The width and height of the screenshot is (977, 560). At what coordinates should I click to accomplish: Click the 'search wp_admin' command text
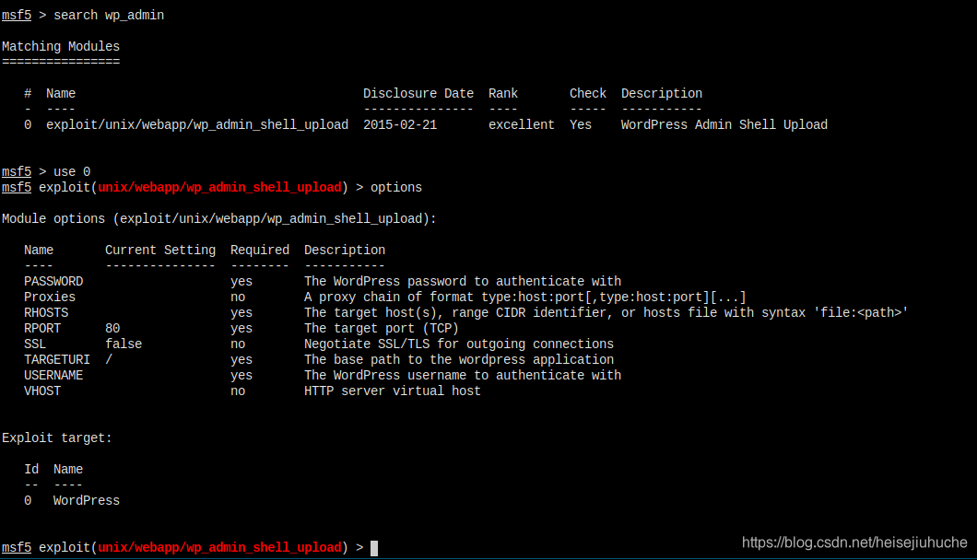click(109, 16)
